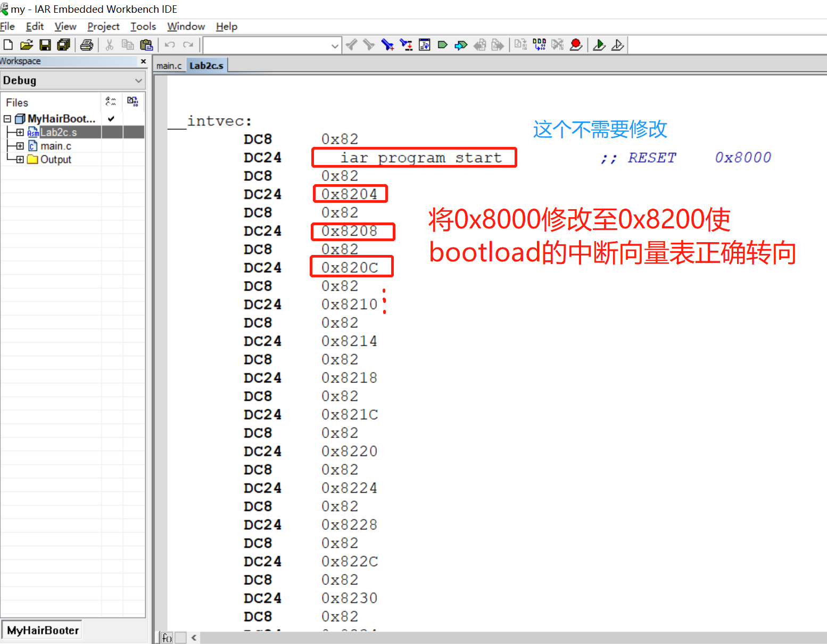Click the Cut scissors icon
The image size is (827, 644).
click(x=110, y=45)
